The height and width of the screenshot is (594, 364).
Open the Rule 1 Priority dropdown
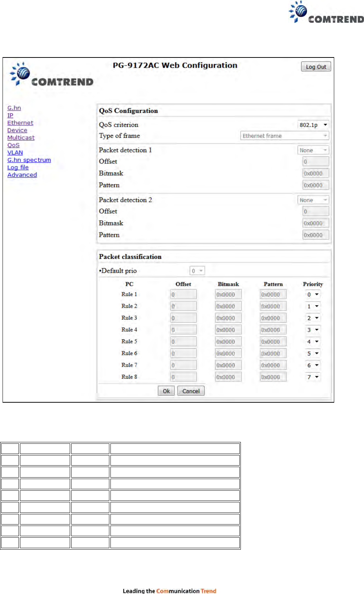[x=312, y=294]
